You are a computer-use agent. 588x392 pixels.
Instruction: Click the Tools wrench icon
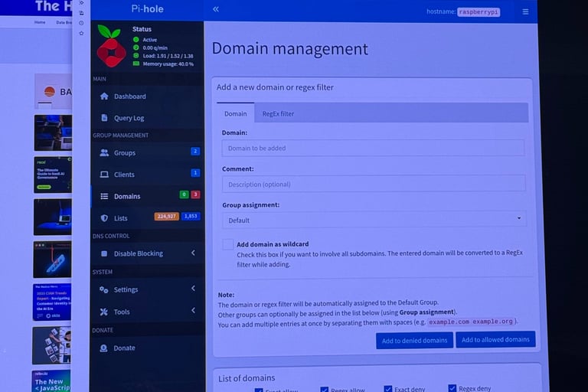pos(104,312)
